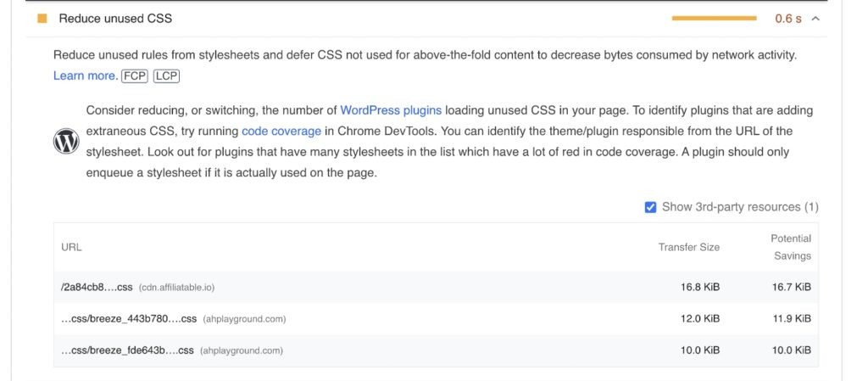Collapse the Reduce unused CSS audit chevron
Viewport: 868px width, 381px height.
815,18
